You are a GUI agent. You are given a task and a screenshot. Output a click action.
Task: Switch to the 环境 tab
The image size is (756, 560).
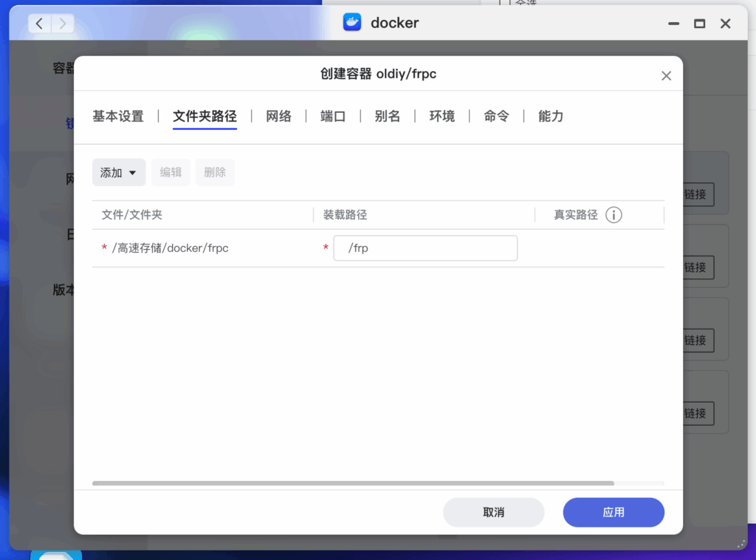[441, 116]
